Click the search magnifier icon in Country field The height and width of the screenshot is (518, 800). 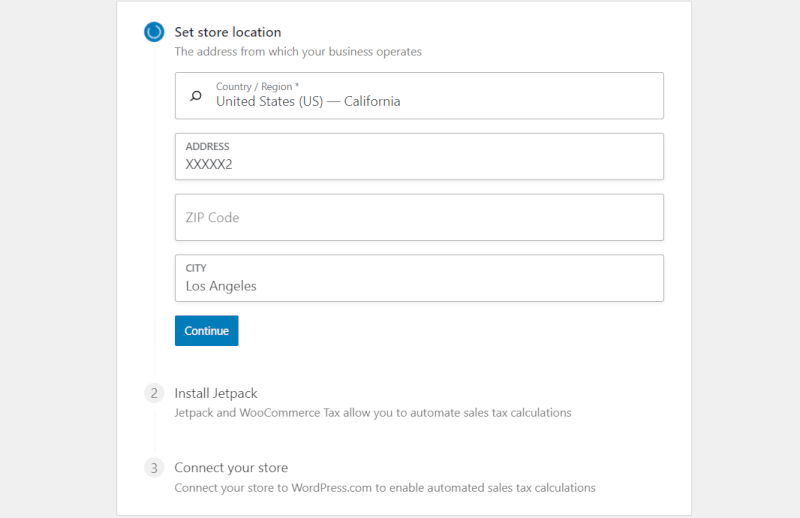(x=196, y=96)
